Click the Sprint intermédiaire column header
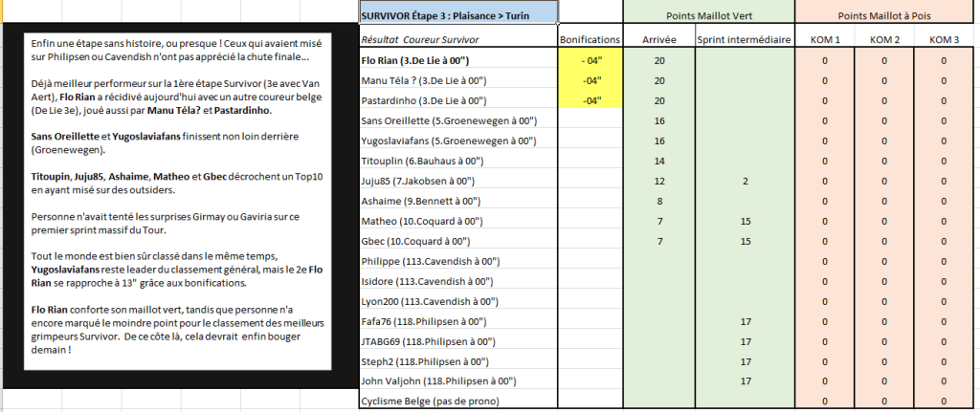Screen dimensions: 980x412 click(744, 39)
